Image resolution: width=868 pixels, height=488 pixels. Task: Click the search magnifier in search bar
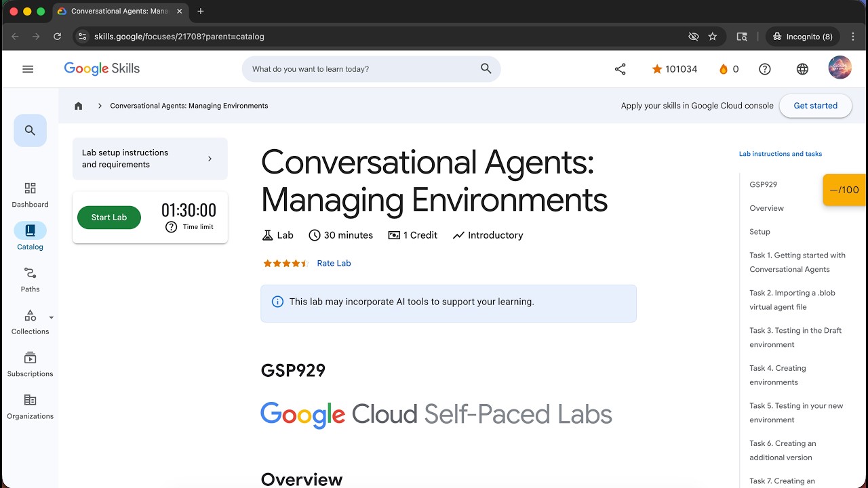pyautogui.click(x=486, y=68)
